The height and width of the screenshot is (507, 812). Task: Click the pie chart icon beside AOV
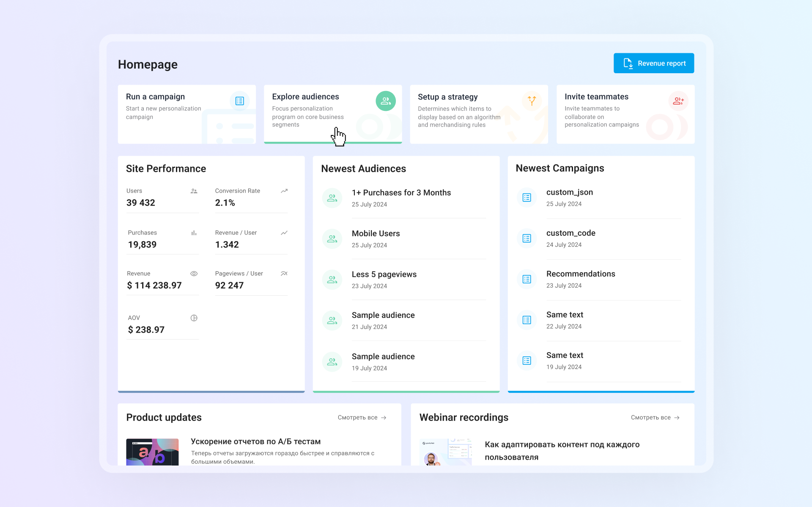click(x=194, y=318)
